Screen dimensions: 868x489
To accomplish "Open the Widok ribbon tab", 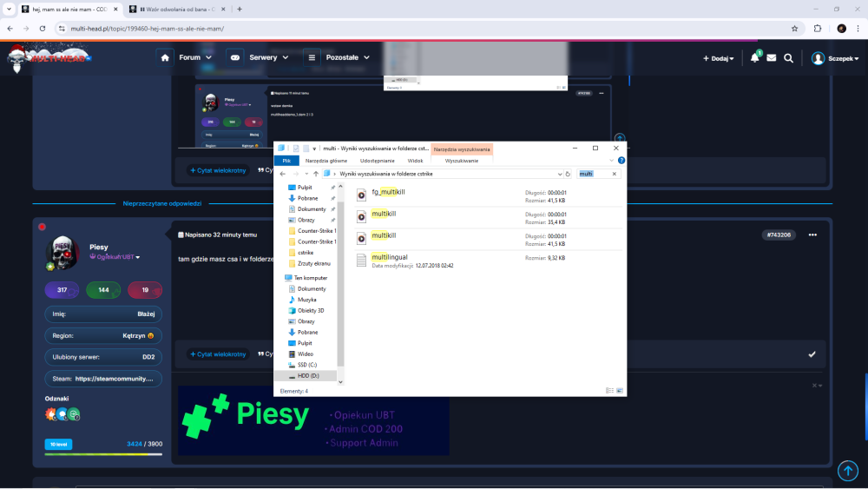I will pos(415,161).
